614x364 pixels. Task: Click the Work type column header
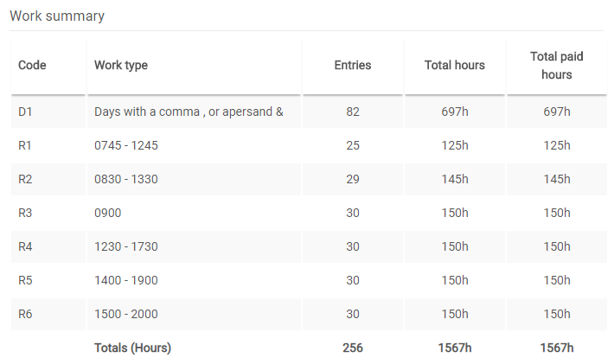click(121, 66)
